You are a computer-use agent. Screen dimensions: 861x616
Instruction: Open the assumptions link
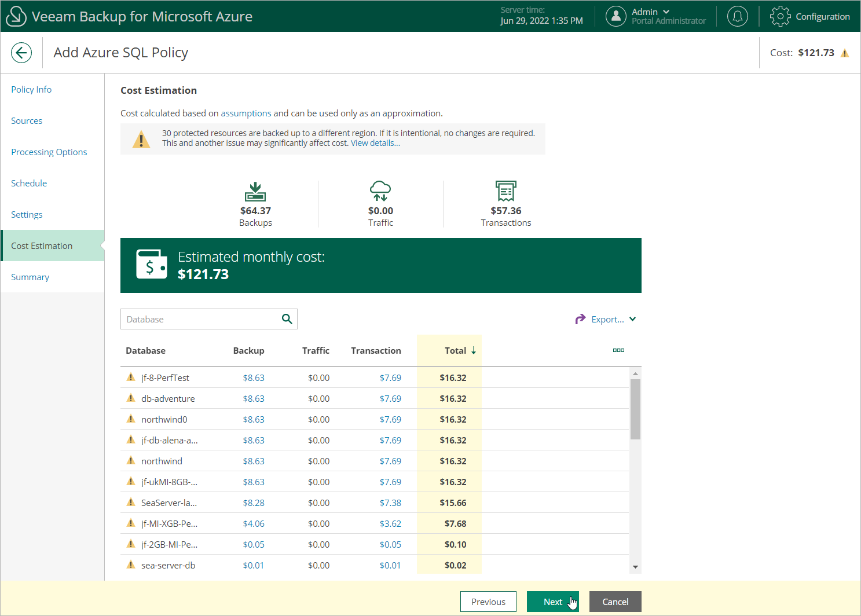point(246,113)
